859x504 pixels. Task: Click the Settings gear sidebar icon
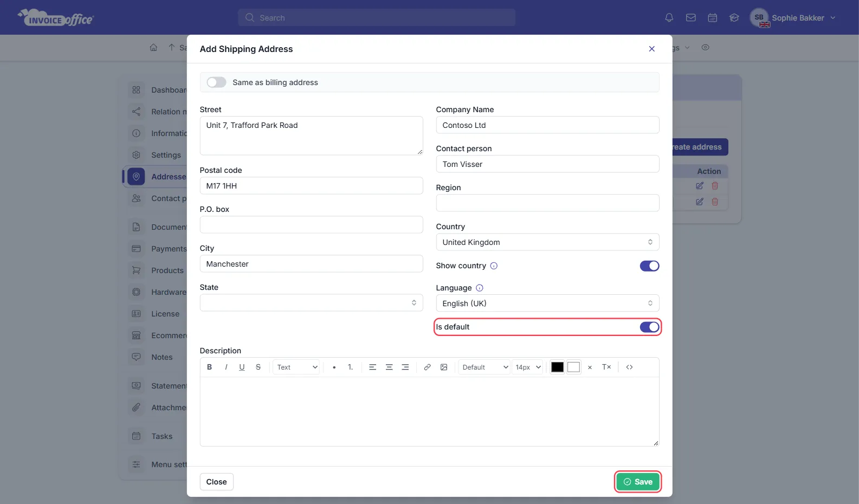(x=136, y=155)
